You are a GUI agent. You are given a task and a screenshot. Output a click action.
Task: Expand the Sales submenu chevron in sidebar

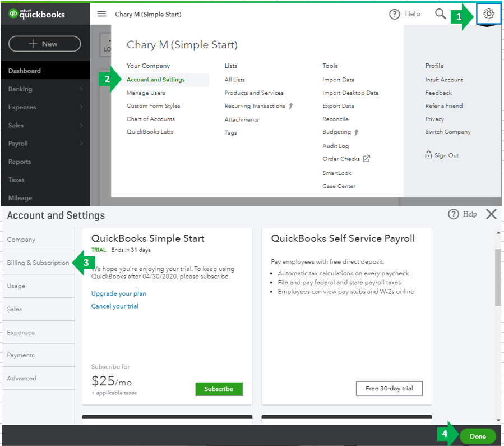click(x=81, y=126)
